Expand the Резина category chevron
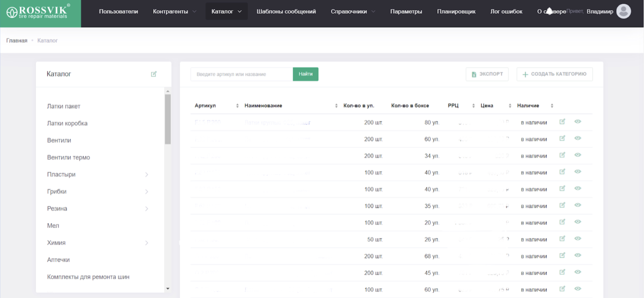644x298 pixels. (147, 209)
